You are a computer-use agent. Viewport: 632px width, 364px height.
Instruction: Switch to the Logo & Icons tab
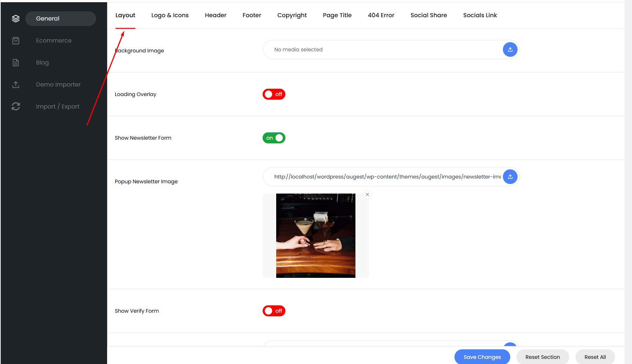coord(170,15)
